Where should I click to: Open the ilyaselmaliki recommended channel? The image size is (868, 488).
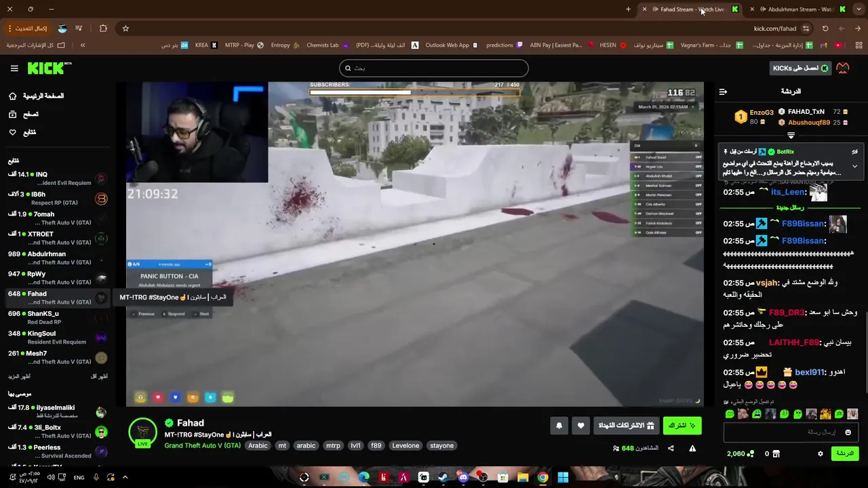58,411
